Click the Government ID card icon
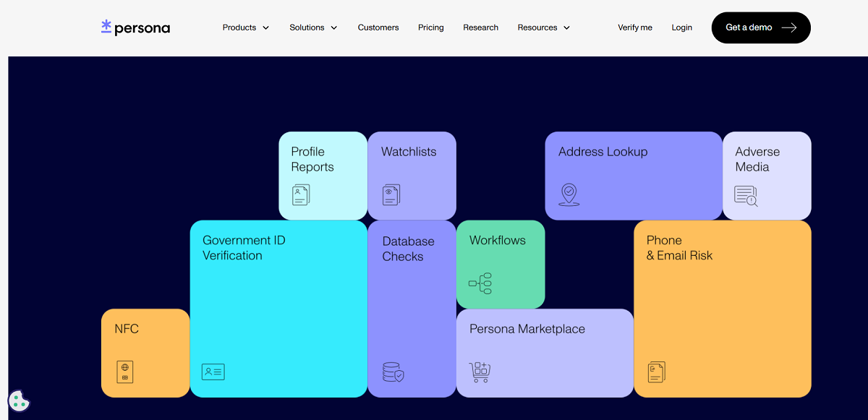Image resolution: width=868 pixels, height=420 pixels. (213, 372)
